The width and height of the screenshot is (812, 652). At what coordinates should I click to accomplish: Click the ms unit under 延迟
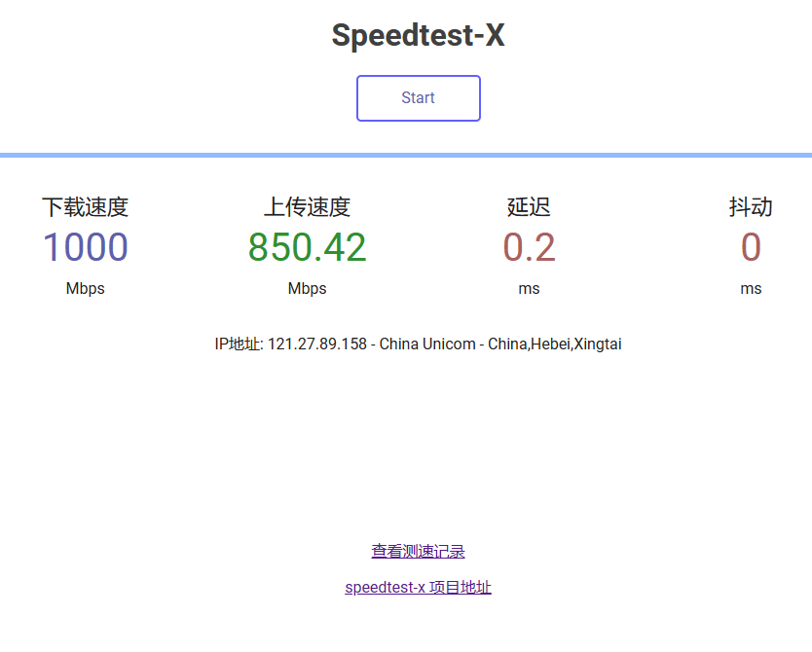(x=529, y=289)
